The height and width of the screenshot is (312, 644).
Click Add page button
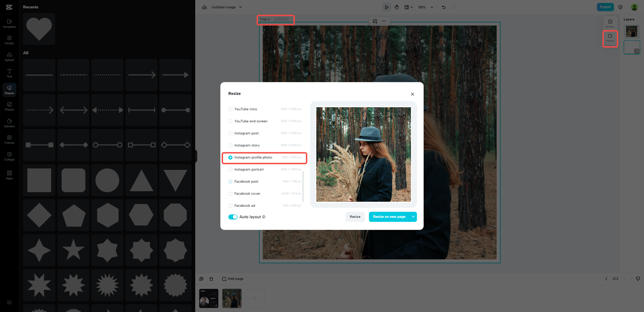coord(233,279)
